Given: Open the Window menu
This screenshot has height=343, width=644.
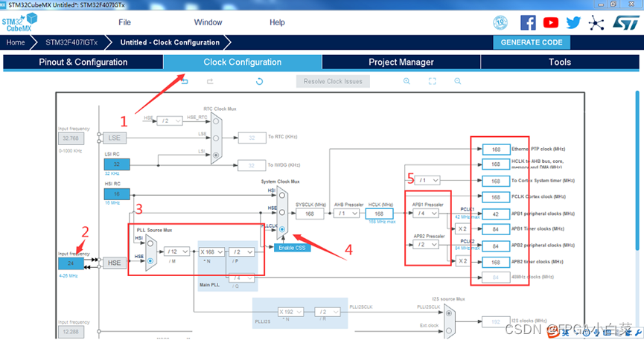Looking at the screenshot, I should point(208,22).
